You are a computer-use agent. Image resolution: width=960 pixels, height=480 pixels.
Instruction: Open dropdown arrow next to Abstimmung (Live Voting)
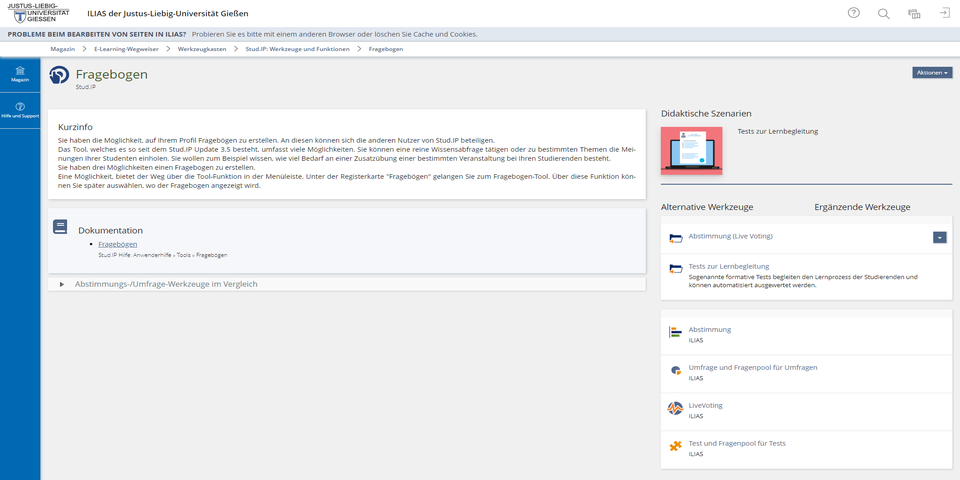tap(940, 237)
